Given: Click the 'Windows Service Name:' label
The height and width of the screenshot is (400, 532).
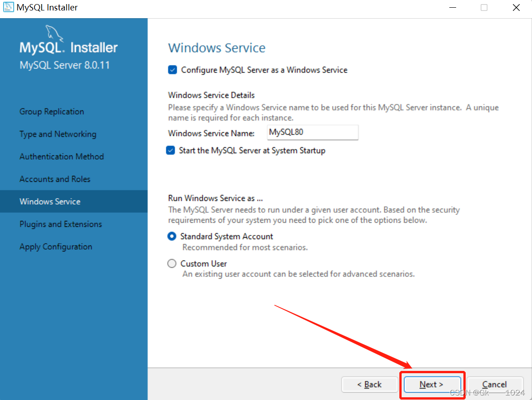Looking at the screenshot, I should pos(211,133).
